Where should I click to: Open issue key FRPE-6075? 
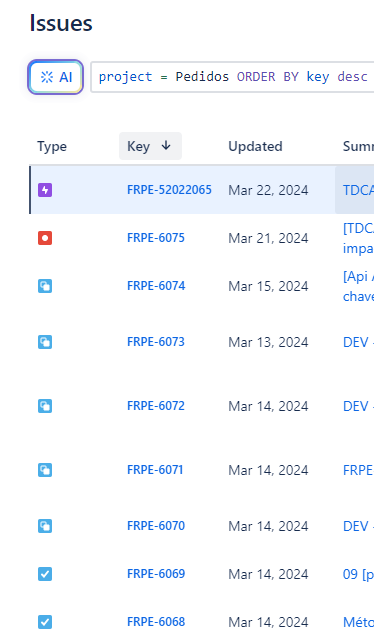tap(156, 238)
